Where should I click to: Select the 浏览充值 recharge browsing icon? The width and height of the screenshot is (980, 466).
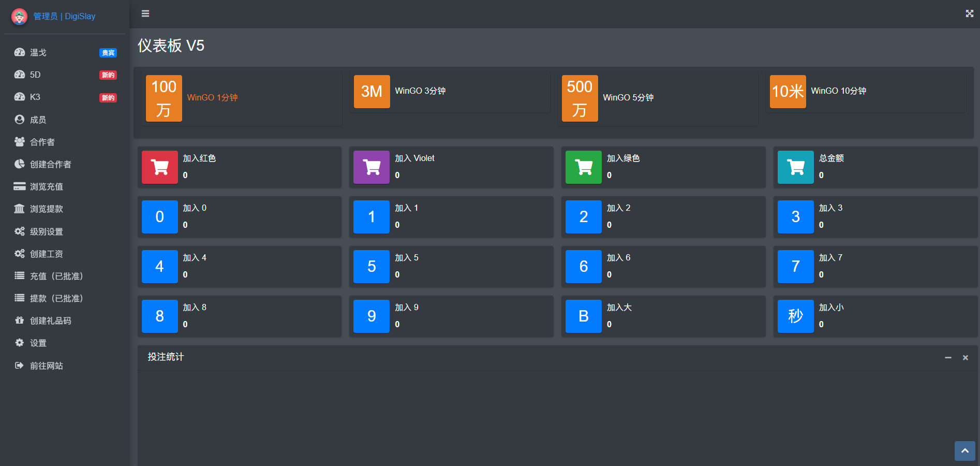pos(20,186)
